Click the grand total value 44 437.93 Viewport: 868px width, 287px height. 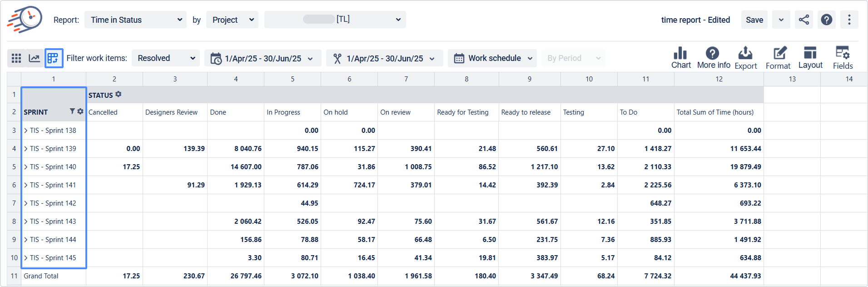pyautogui.click(x=745, y=276)
